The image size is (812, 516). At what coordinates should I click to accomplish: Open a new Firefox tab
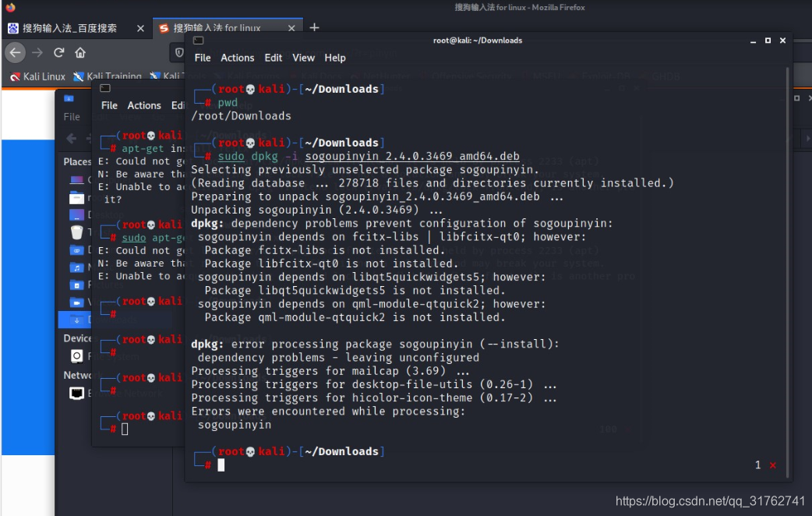(314, 27)
